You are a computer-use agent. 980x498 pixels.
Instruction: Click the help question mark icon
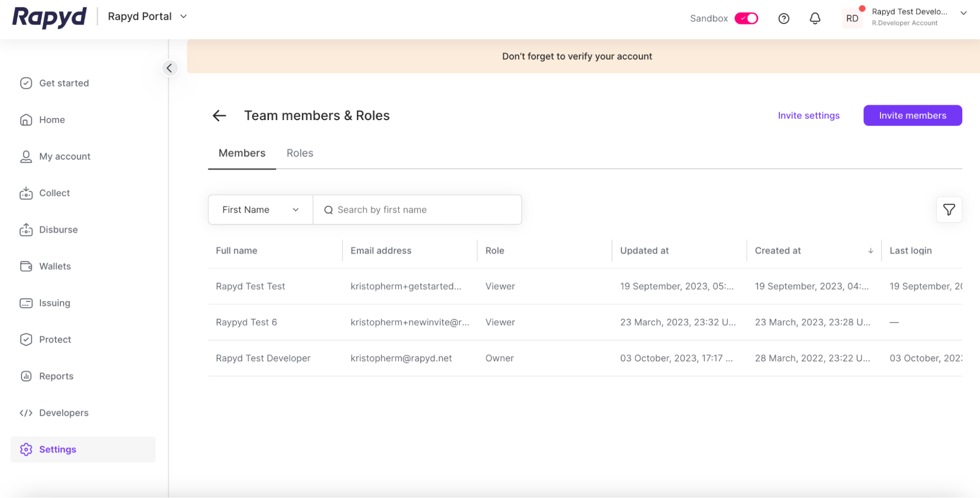click(x=783, y=19)
